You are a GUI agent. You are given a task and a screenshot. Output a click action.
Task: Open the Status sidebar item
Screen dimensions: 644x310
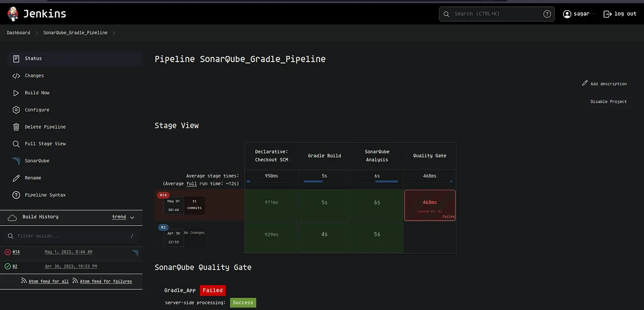pos(75,58)
